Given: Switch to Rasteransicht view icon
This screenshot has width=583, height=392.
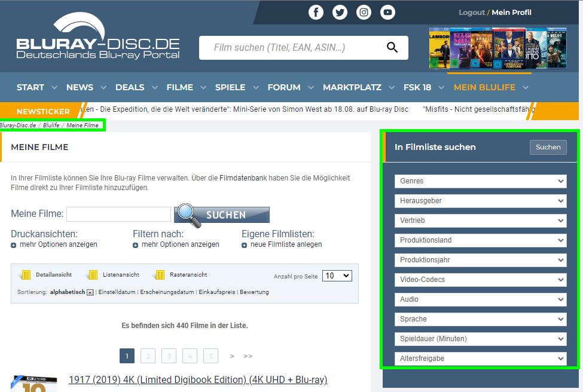Looking at the screenshot, I should (160, 275).
